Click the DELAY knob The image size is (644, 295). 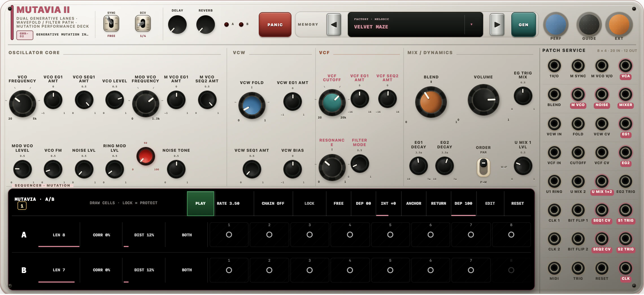pos(177,25)
